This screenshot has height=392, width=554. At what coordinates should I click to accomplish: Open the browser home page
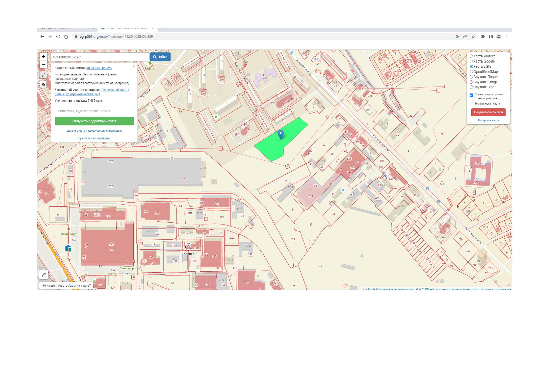tap(66, 37)
